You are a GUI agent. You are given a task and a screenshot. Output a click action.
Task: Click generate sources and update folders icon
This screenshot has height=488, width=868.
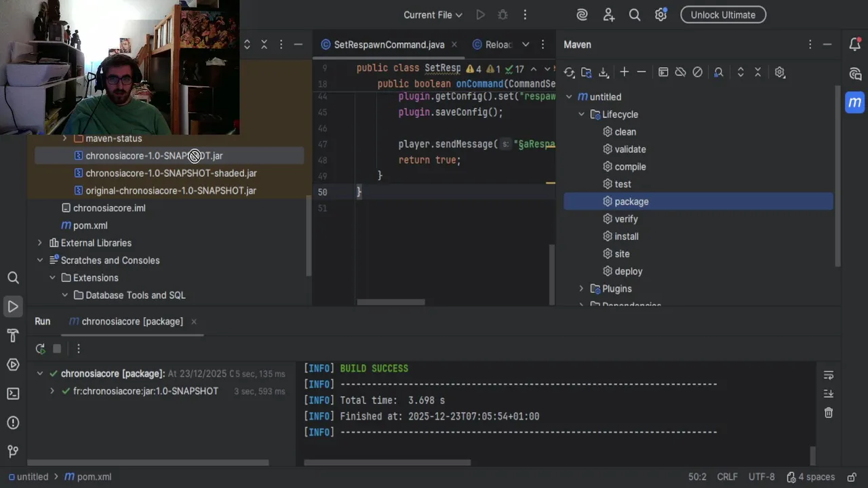click(x=586, y=72)
